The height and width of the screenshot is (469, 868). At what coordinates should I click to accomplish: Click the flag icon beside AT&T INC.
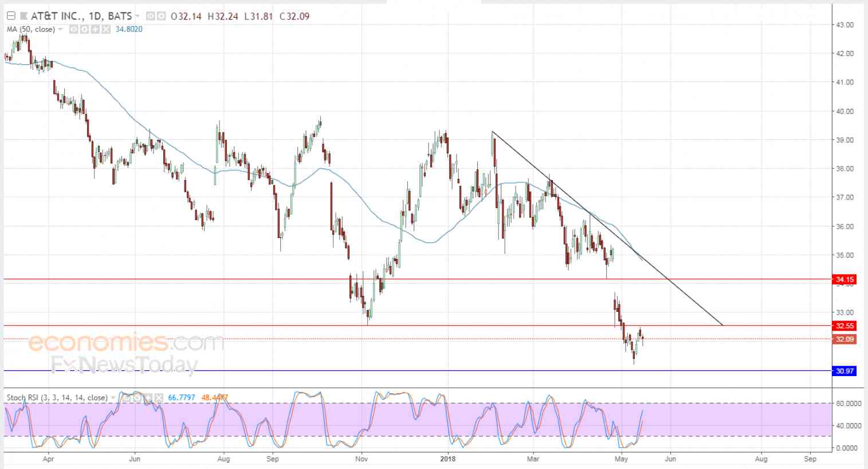(x=23, y=16)
